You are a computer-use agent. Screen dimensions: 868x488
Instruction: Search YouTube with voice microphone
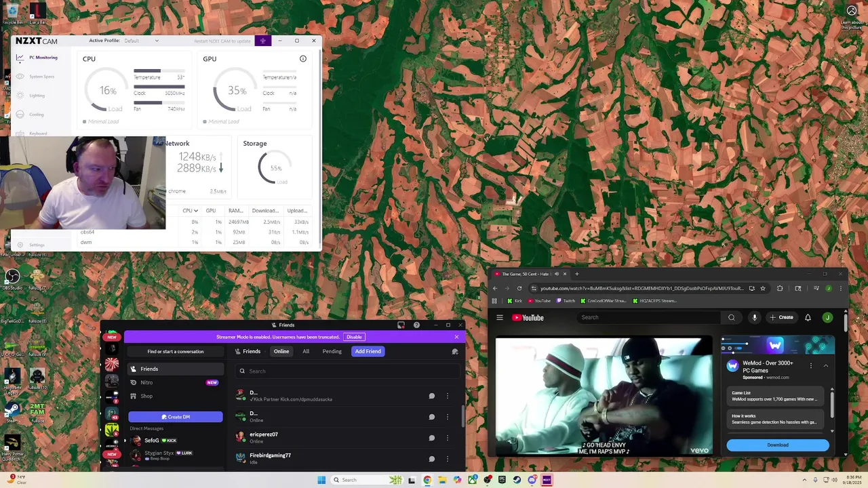754,317
